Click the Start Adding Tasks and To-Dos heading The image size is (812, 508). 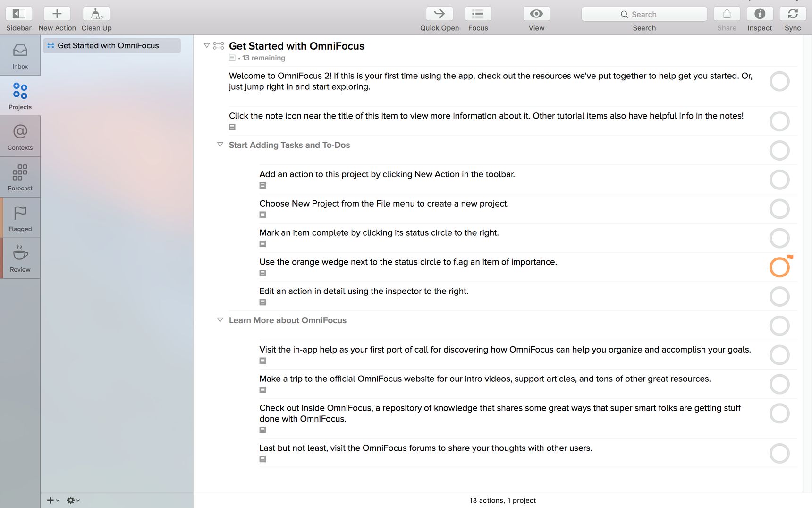(289, 145)
